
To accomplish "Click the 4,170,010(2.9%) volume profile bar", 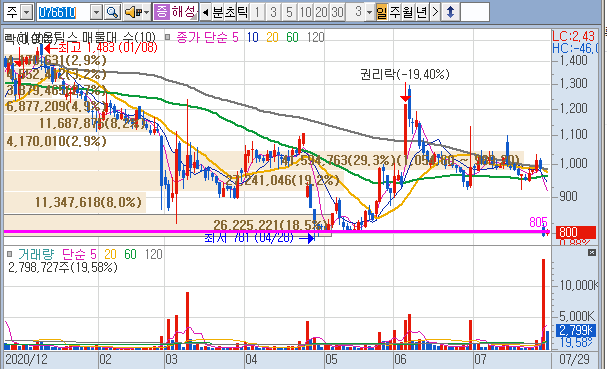I will coord(30,141).
